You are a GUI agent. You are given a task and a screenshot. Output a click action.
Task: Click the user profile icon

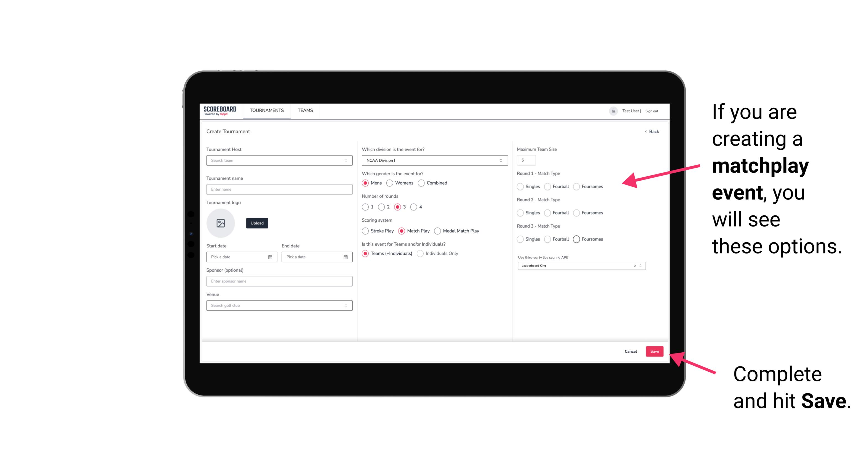(x=612, y=110)
